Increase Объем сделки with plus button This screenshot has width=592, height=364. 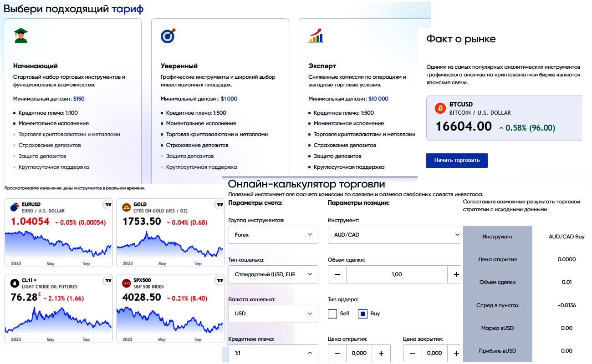[x=456, y=274]
